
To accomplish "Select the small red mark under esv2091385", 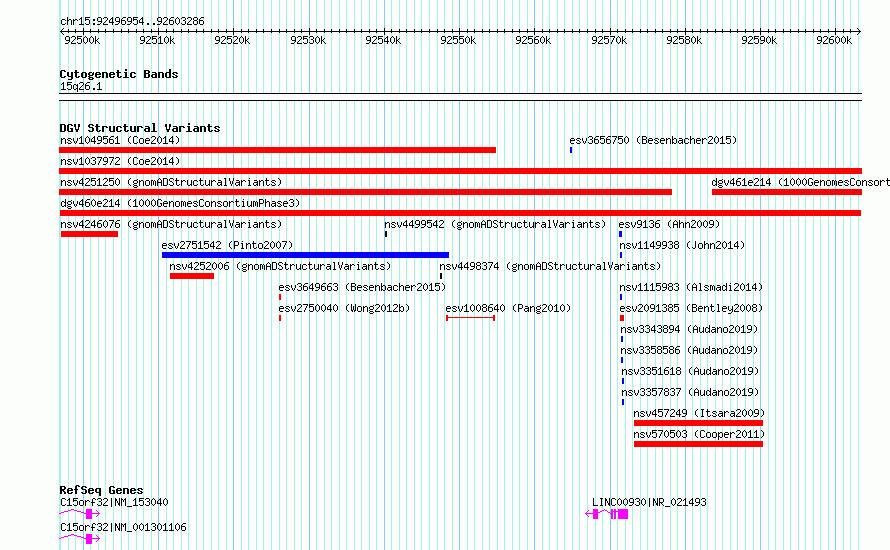I will [x=622, y=318].
